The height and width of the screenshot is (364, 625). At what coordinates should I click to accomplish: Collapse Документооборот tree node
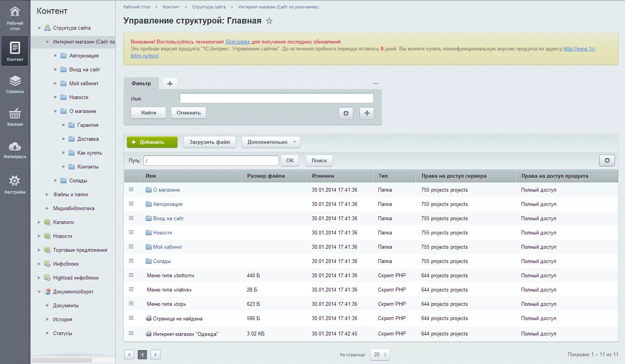coord(39,292)
